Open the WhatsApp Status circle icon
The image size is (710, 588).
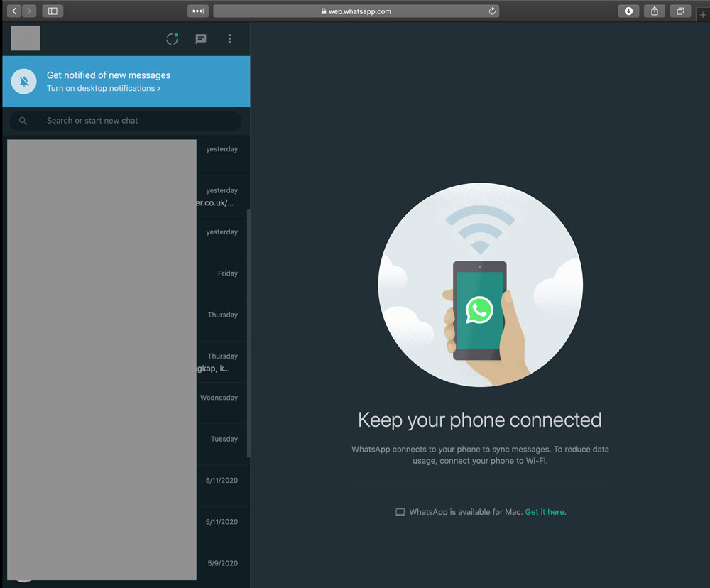172,39
